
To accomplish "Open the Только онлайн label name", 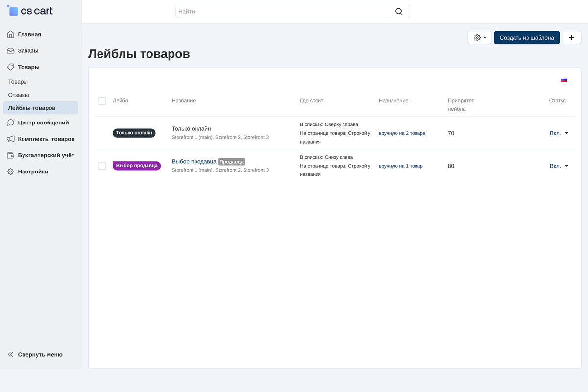I will [192, 129].
